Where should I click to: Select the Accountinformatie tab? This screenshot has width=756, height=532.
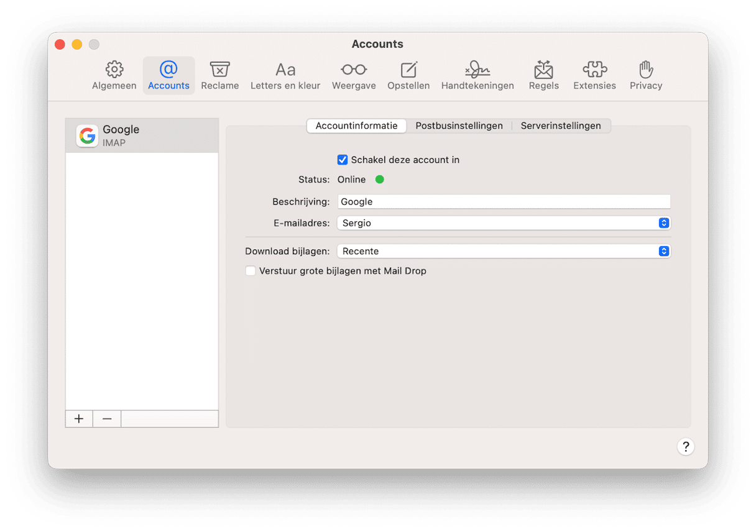click(x=356, y=126)
